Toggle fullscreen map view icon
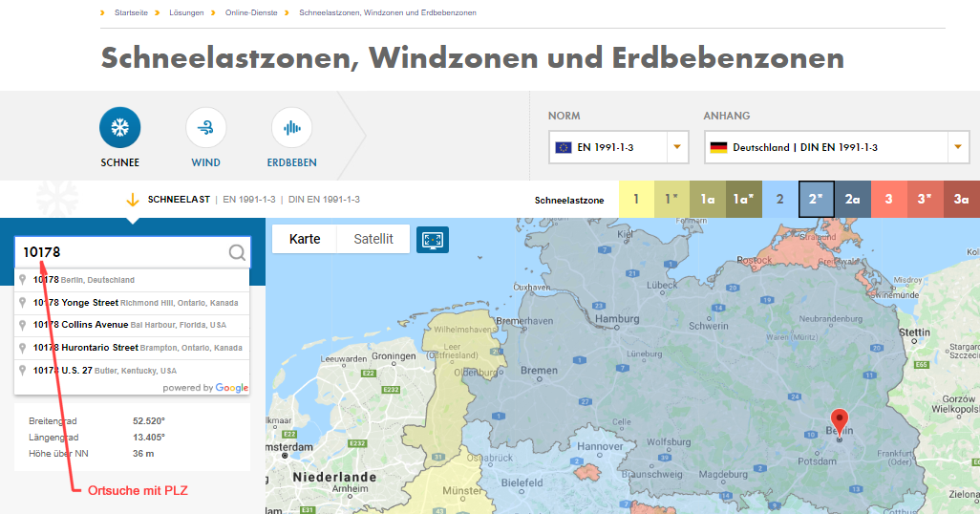The width and height of the screenshot is (980, 514). [433, 240]
